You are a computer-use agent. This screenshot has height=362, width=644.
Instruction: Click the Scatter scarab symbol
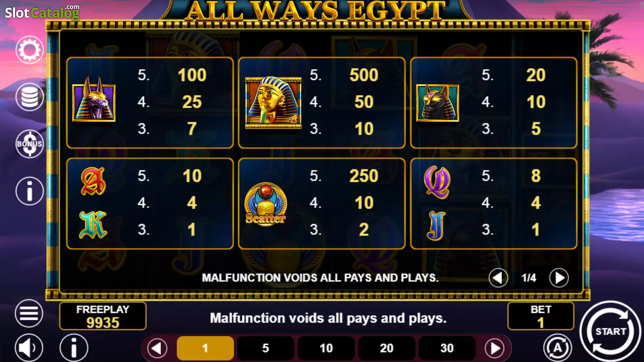tap(266, 204)
